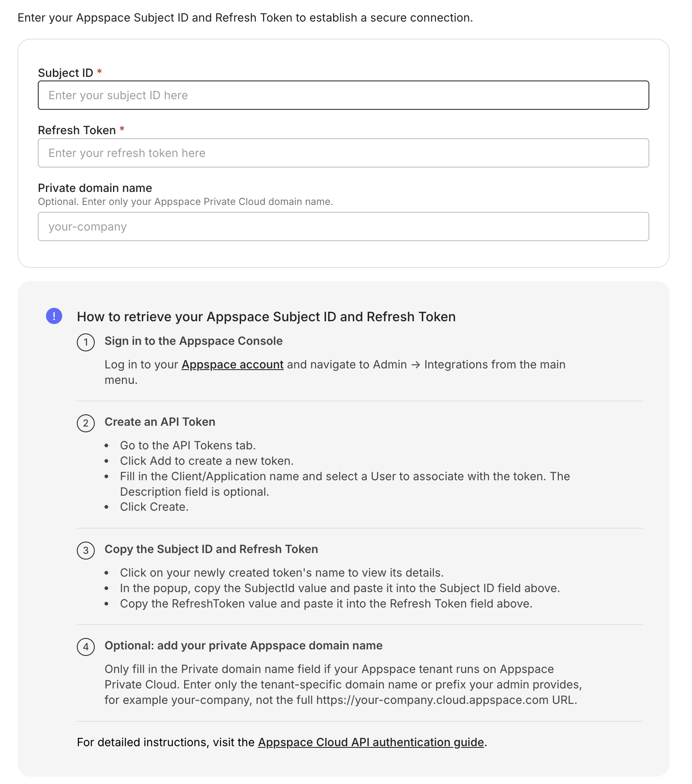Click the red asterisk beside Subject ID
The image size is (692, 784).
[99, 73]
